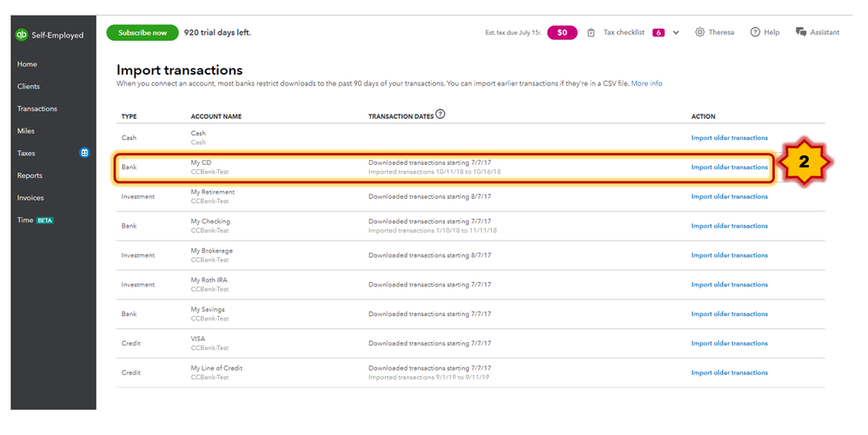This screenshot has height=435, width=868.
Task: Open Transactions in the sidebar
Action: click(37, 109)
